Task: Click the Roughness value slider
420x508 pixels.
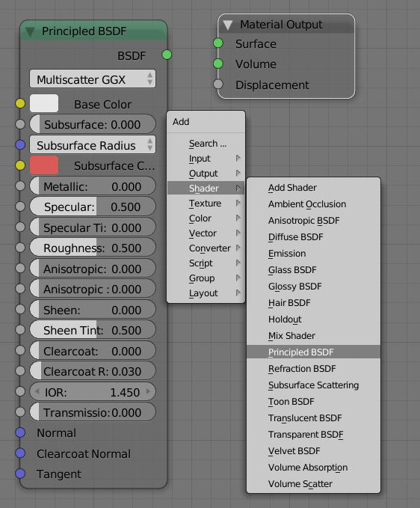Action: 93,248
